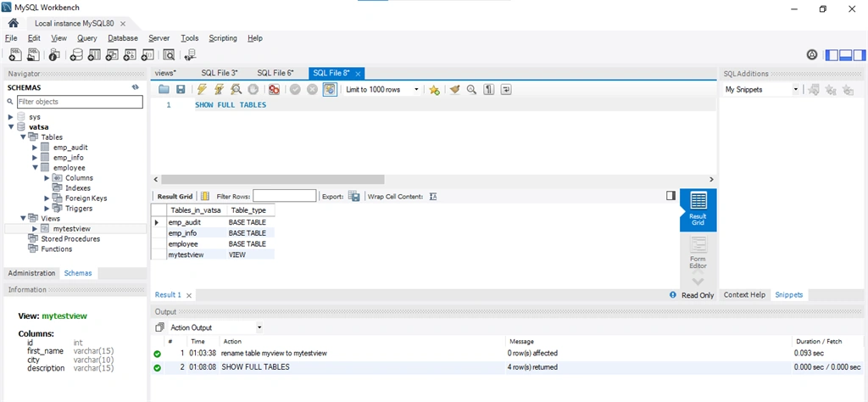868x402 pixels.
Task: Run EXPLAIN on the current statement
Action: [236, 89]
